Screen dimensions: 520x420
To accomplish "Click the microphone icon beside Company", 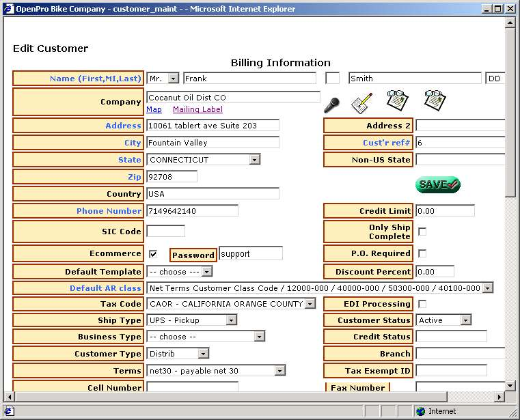I will [331, 105].
